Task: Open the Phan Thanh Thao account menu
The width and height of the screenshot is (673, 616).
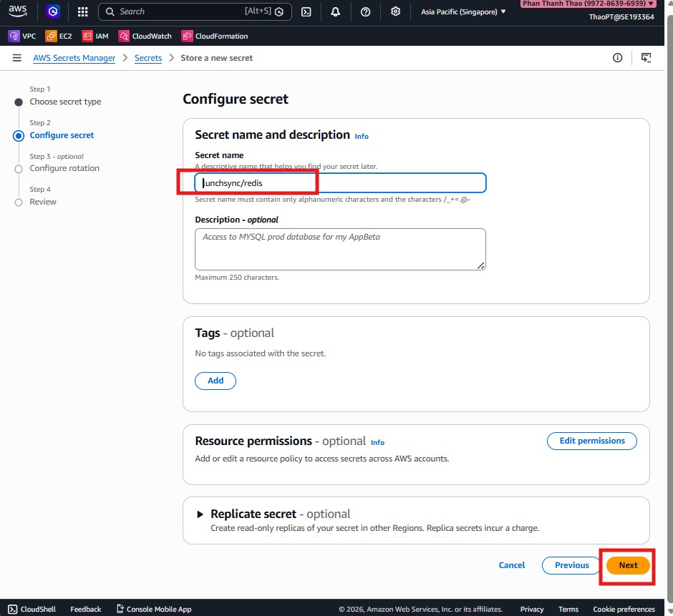Action: click(x=587, y=4)
